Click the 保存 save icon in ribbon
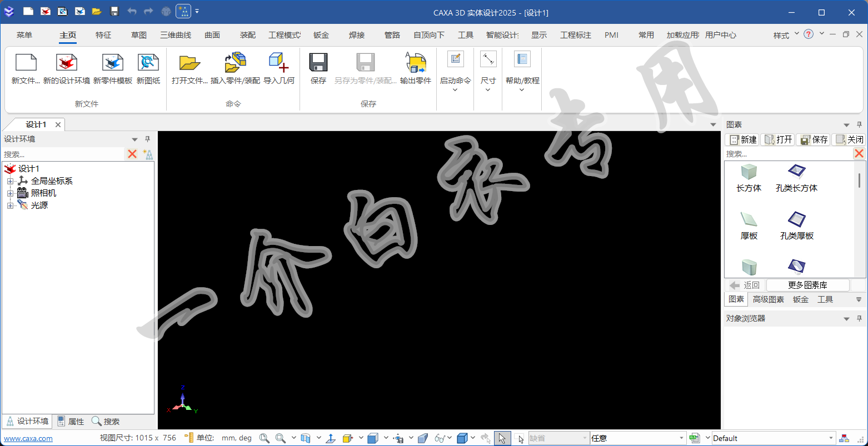Screen dimensions: 868x446 tap(318, 63)
